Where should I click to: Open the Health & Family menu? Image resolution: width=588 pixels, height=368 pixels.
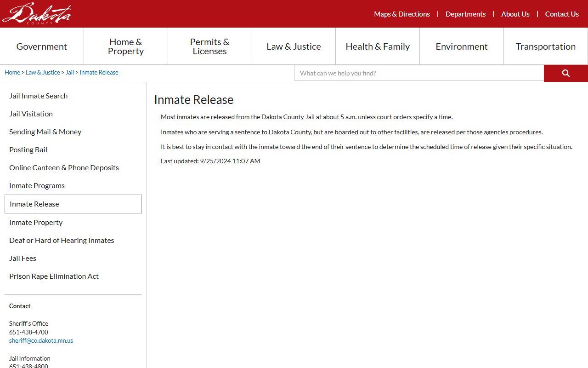pyautogui.click(x=378, y=46)
